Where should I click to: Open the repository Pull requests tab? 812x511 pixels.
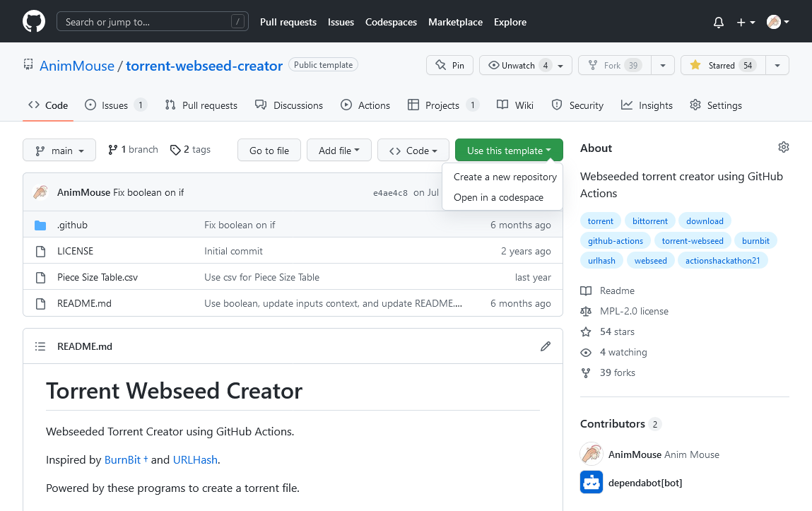[201, 105]
